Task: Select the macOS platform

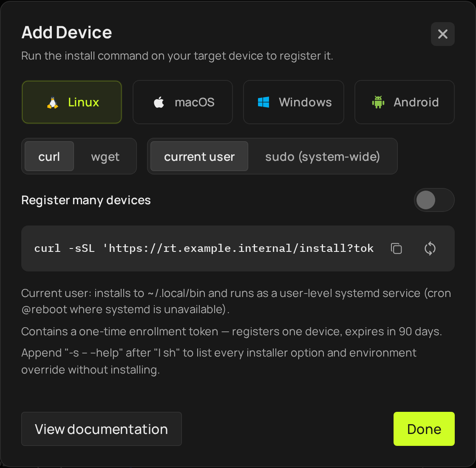Action: coord(183,102)
